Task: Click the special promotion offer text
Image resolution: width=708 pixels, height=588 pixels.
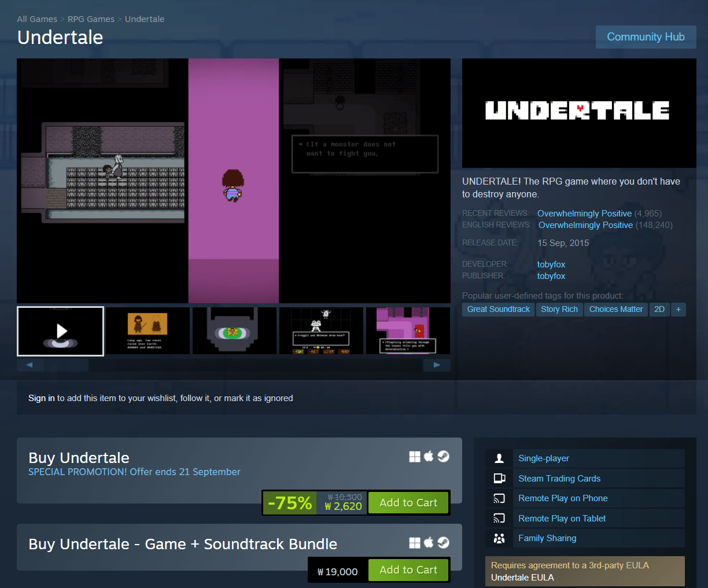Action: click(x=134, y=472)
